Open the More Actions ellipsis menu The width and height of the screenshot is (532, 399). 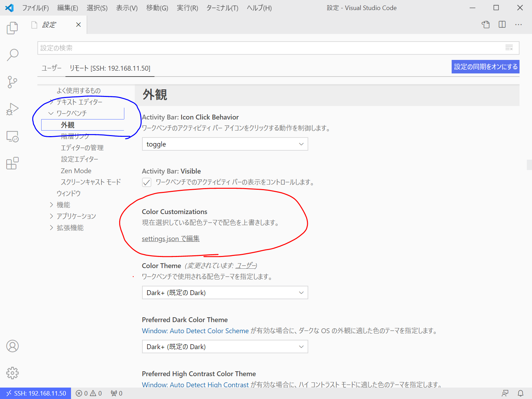coord(518,25)
